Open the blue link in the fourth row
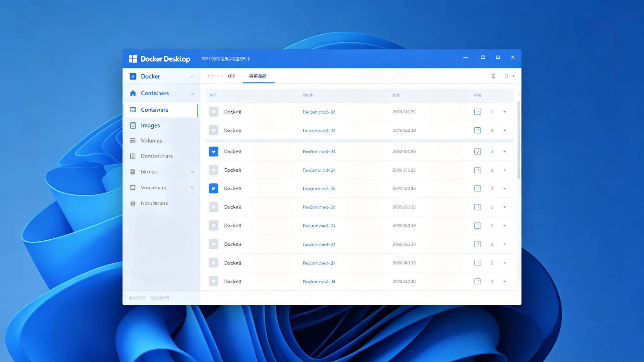Image resolution: width=644 pixels, height=362 pixels. (x=319, y=170)
